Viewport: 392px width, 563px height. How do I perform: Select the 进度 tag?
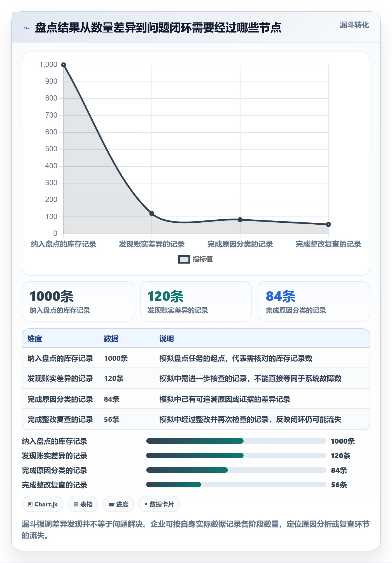118,504
